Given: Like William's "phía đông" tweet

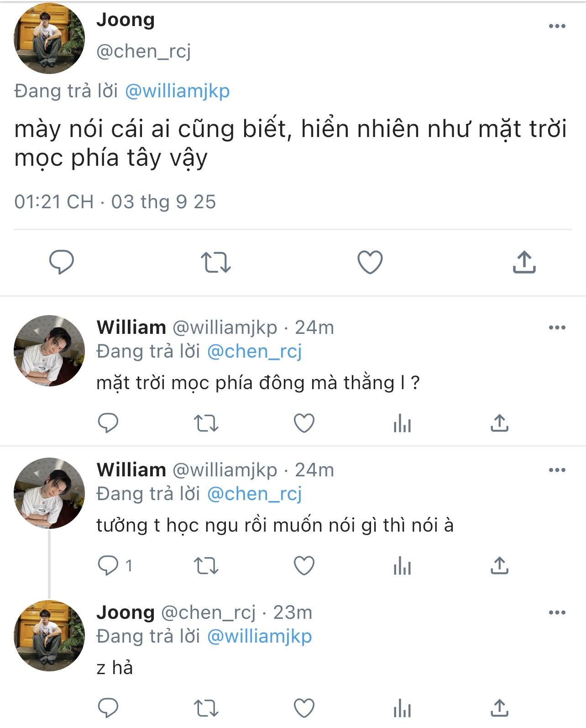Looking at the screenshot, I should pyautogui.click(x=304, y=423).
